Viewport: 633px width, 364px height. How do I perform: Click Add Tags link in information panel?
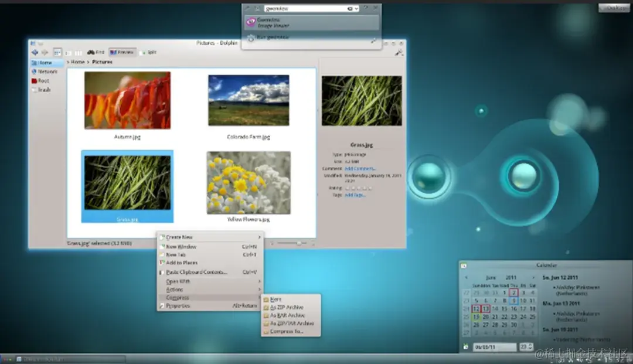tap(355, 195)
